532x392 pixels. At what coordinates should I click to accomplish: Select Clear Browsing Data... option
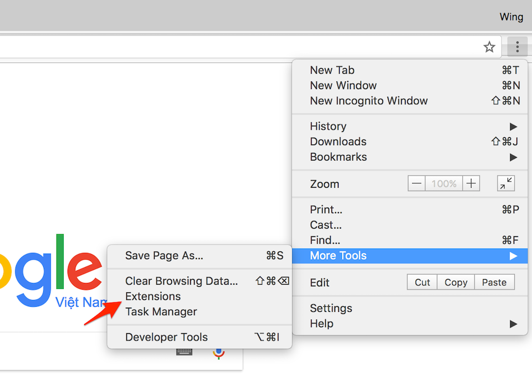click(199, 281)
